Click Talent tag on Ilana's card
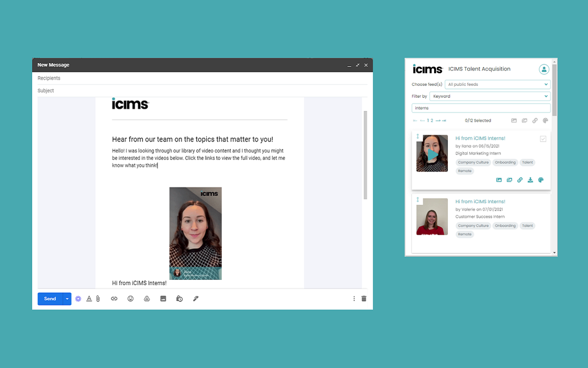This screenshot has width=588, height=368. (527, 162)
